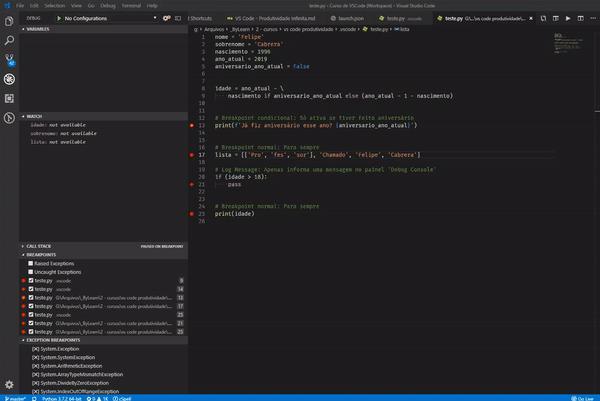Screen dimensions: 600x401
Task: Open the Extensions view in activity bar
Action: click(x=9, y=98)
